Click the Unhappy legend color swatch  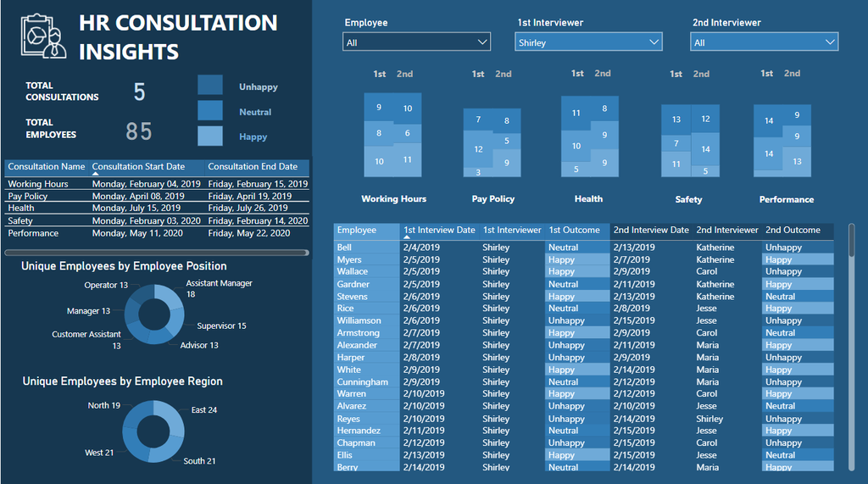coord(210,86)
